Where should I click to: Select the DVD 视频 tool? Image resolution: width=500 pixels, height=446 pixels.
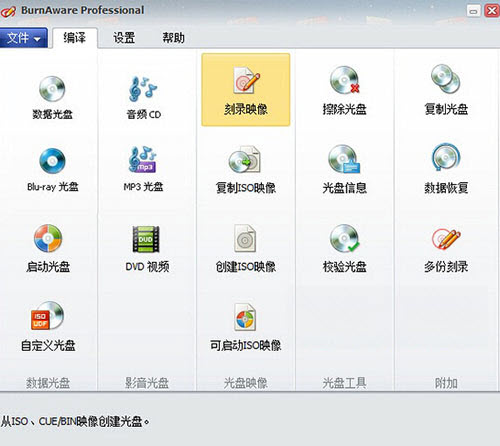pos(147,249)
